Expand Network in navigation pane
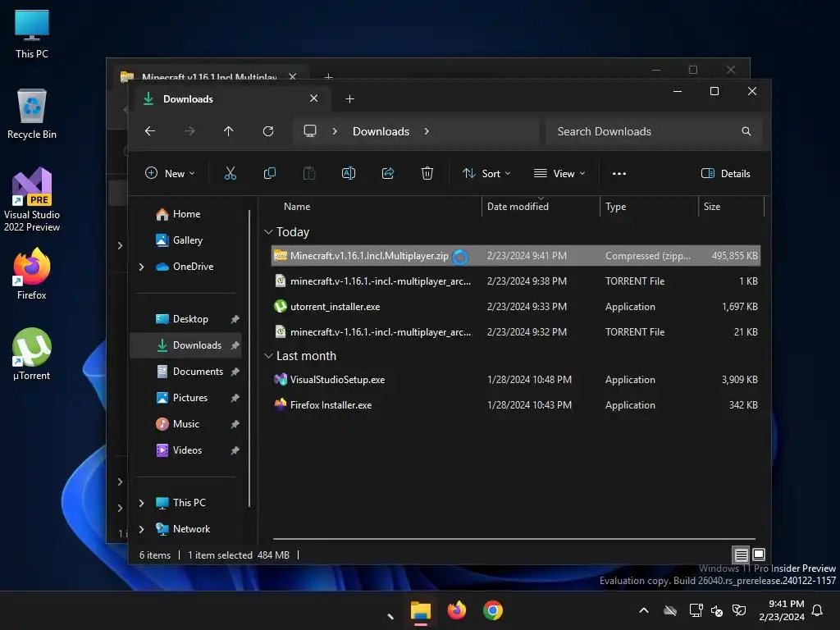This screenshot has width=840, height=630. tap(141, 529)
